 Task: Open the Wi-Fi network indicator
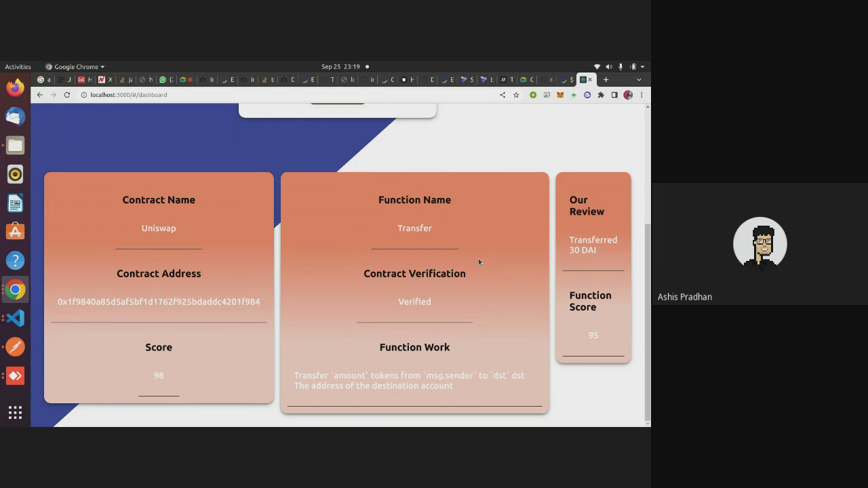[597, 66]
